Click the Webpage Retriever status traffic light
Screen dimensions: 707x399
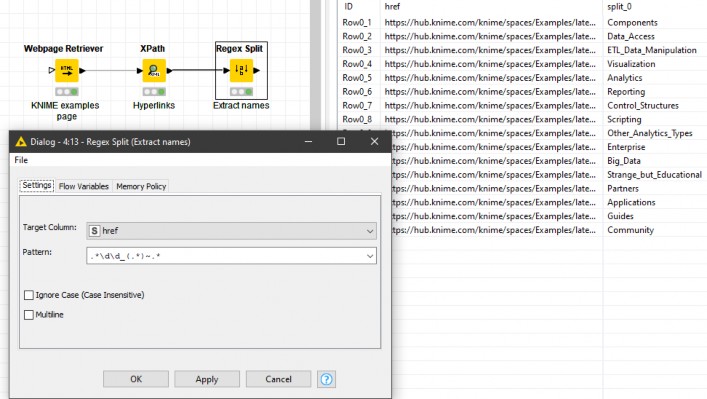point(67,92)
